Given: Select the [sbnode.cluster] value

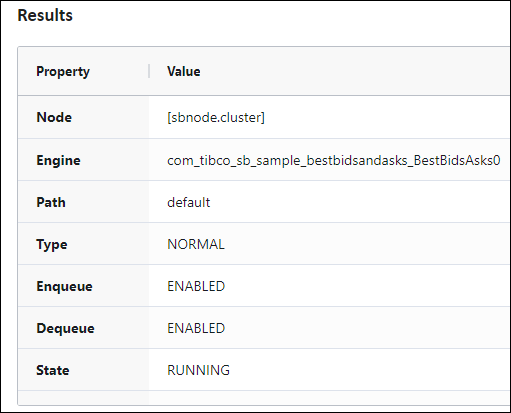Looking at the screenshot, I should point(216,117).
